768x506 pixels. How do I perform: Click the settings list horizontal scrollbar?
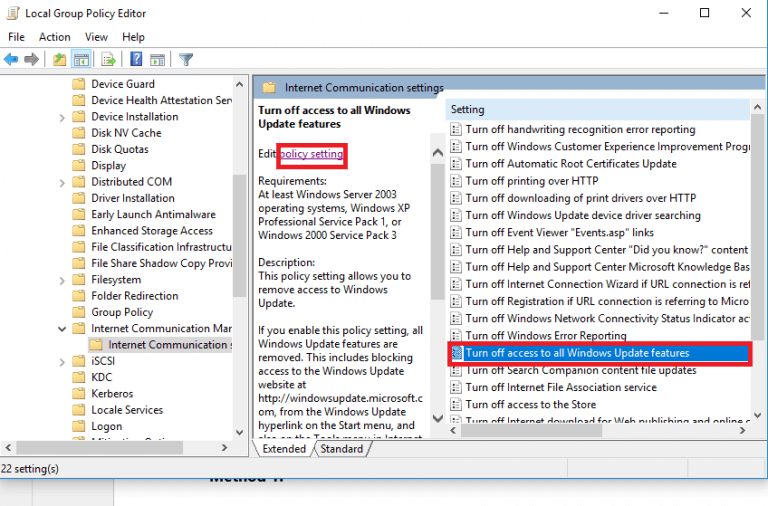pos(598,431)
